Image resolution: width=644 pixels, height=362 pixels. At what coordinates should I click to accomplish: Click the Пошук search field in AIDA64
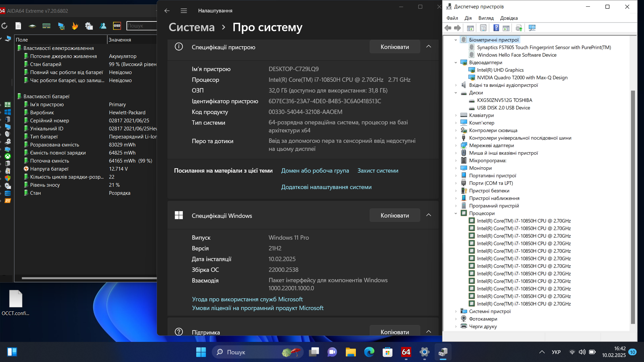[x=142, y=26]
